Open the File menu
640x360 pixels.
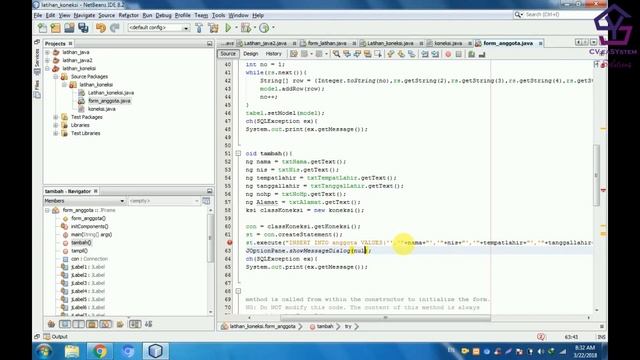pos(38,15)
